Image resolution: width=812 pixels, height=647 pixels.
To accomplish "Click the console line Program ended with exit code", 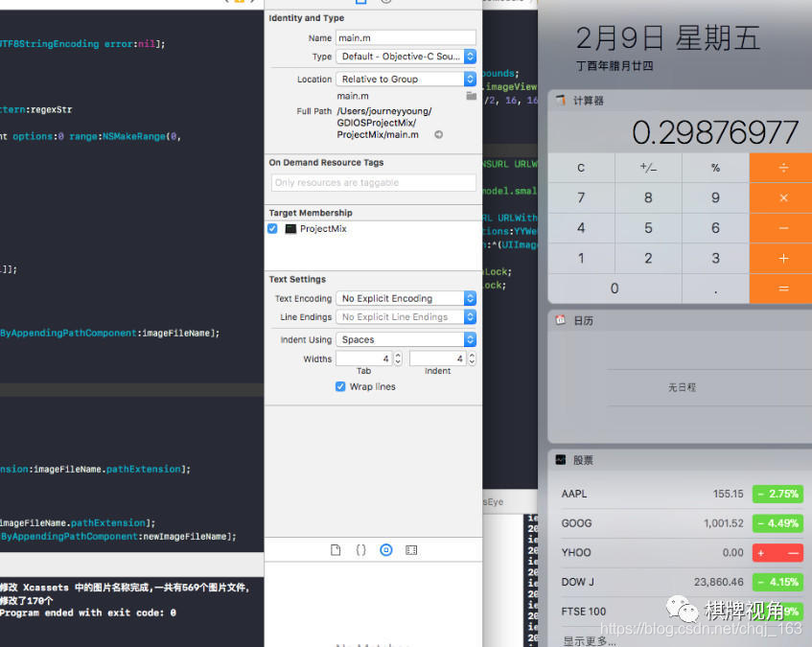I will click(88, 612).
